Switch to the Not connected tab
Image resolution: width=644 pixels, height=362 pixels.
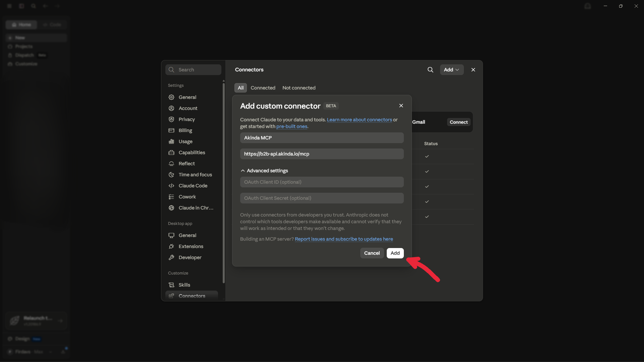click(x=299, y=88)
